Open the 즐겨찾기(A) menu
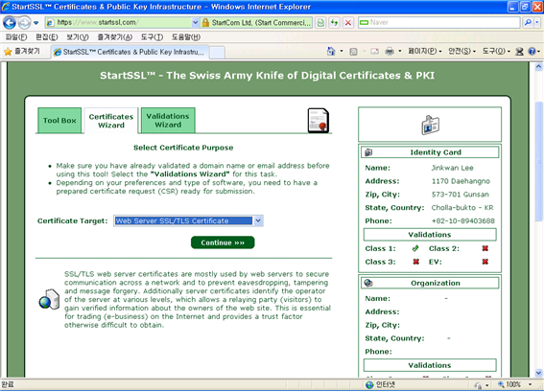Viewport: 544px width, 392px height. pyautogui.click(x=115, y=37)
